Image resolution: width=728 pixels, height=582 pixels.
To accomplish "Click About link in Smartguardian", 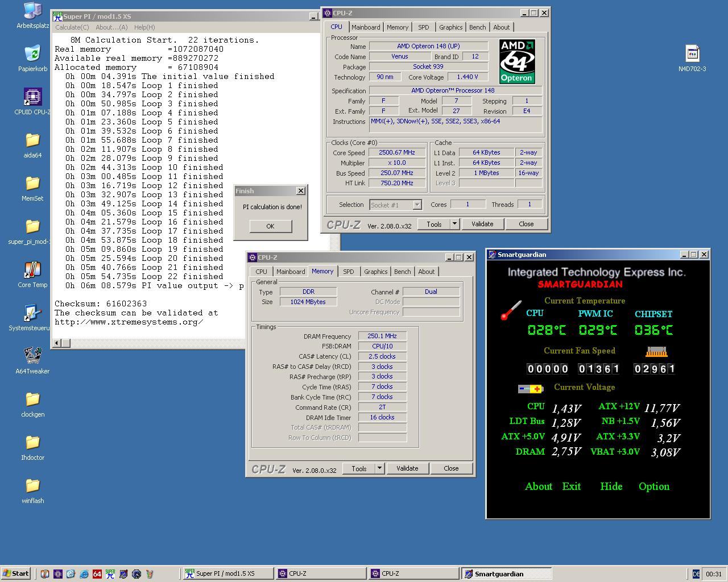I will tap(538, 487).
